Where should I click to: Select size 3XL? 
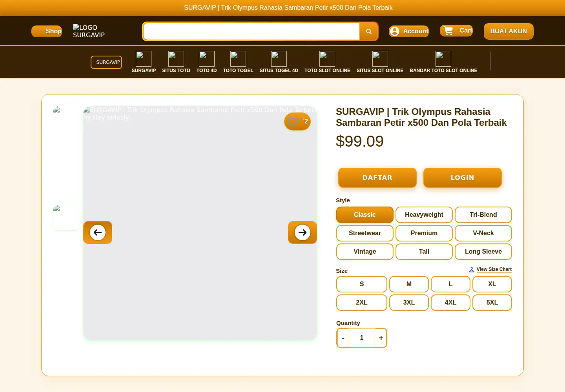[409, 303]
